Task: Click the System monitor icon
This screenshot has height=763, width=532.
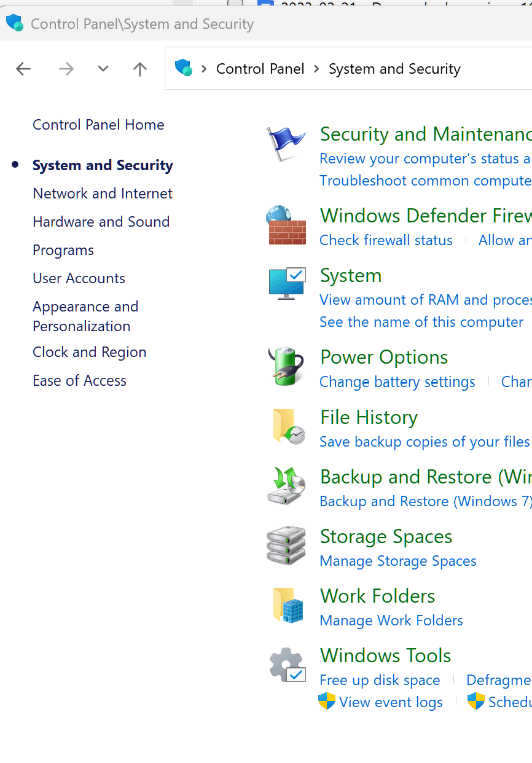Action: pyautogui.click(x=287, y=283)
